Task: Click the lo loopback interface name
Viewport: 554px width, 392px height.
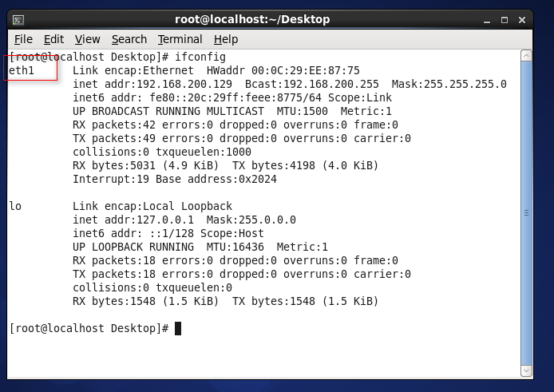Action: coord(15,207)
